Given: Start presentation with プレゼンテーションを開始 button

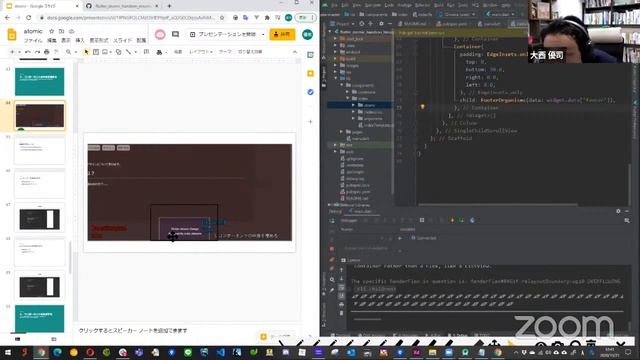Looking at the screenshot, I should [x=224, y=34].
